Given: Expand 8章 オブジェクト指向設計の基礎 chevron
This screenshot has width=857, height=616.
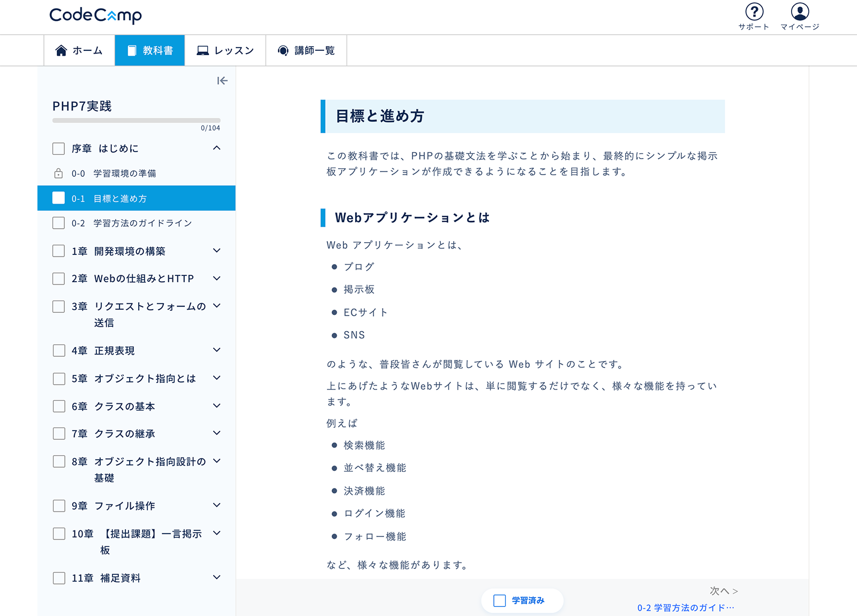Looking at the screenshot, I should (x=217, y=461).
